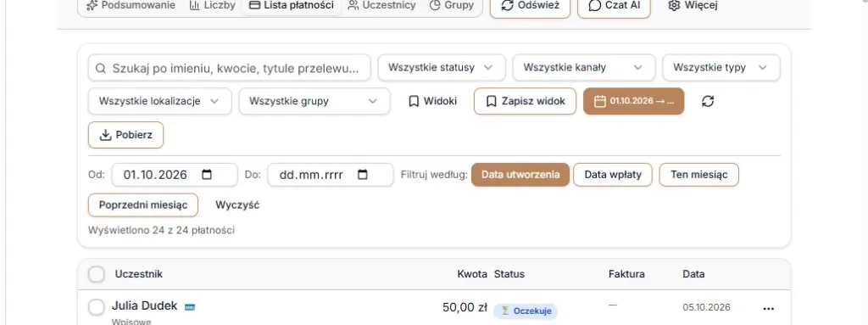The width and height of the screenshot is (868, 325).
Task: Switch to the Podsumowanie tab
Action: [131, 6]
